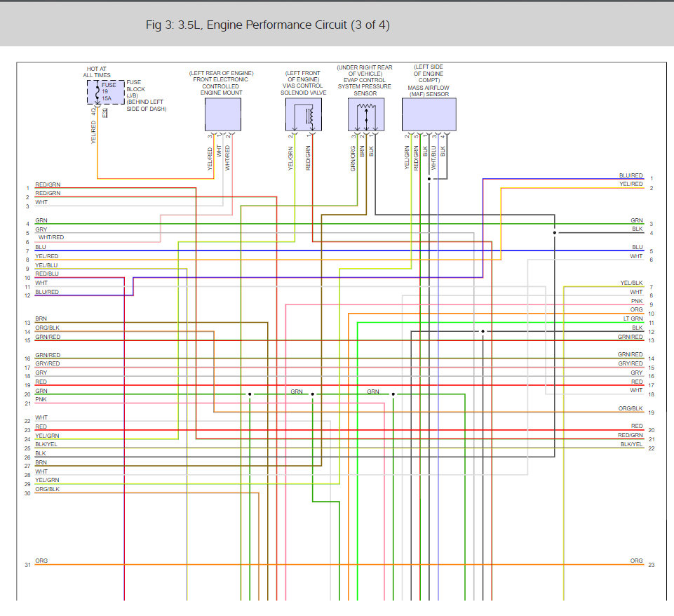Click the BLU/RED label beside left number 12
The height and width of the screenshot is (616, 674).
point(47,292)
